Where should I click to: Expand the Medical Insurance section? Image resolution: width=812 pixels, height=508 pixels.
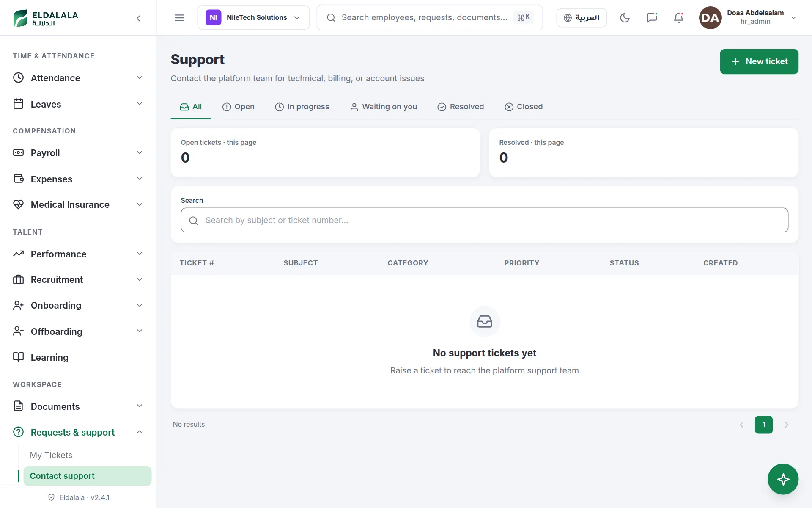coord(139,204)
